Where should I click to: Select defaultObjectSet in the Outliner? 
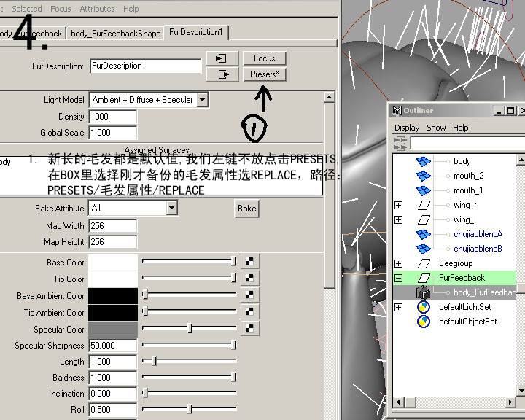pyautogui.click(x=467, y=322)
